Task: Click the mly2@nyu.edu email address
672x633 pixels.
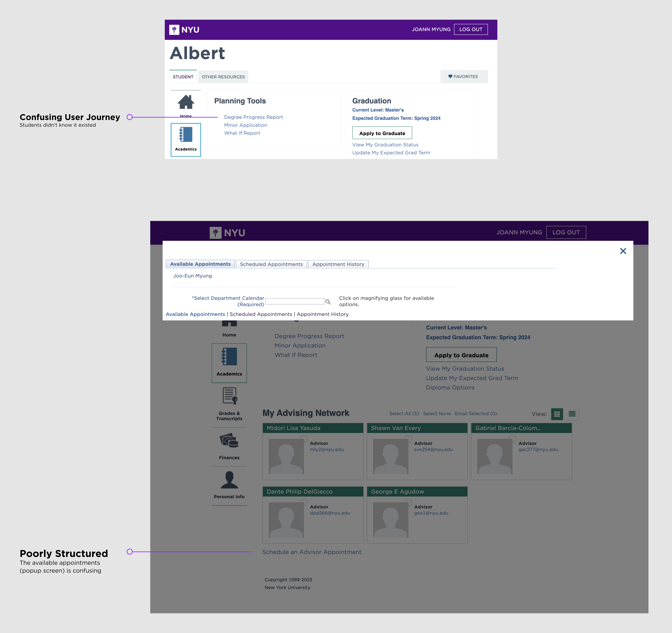Action: pos(327,449)
